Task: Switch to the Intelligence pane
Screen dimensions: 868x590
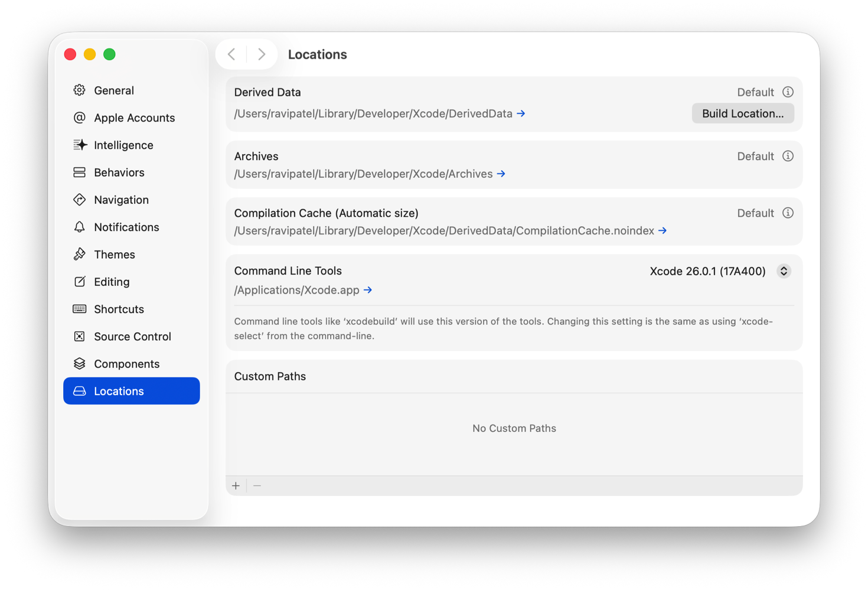Action: (132, 145)
